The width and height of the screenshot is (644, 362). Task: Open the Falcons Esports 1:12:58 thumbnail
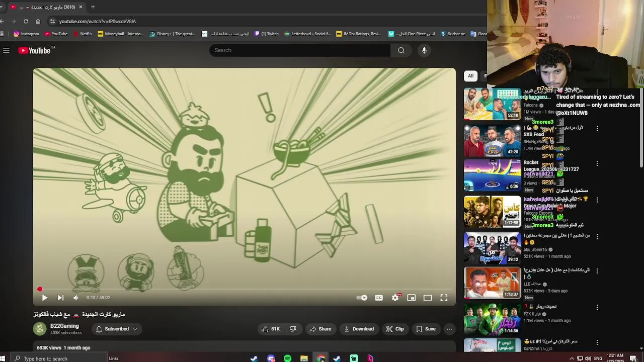tap(492, 212)
